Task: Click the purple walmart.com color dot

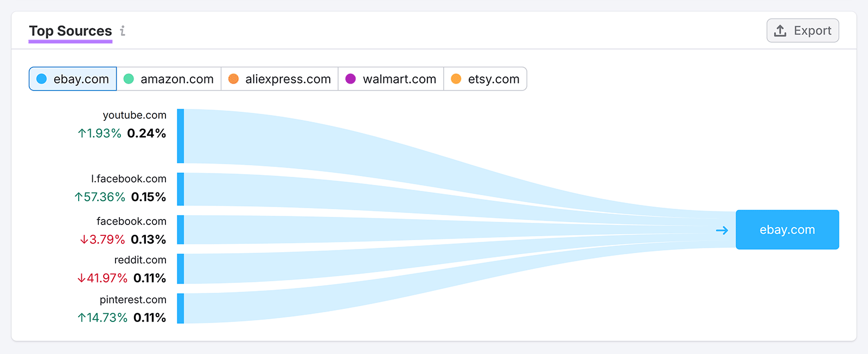Action: 350,79
